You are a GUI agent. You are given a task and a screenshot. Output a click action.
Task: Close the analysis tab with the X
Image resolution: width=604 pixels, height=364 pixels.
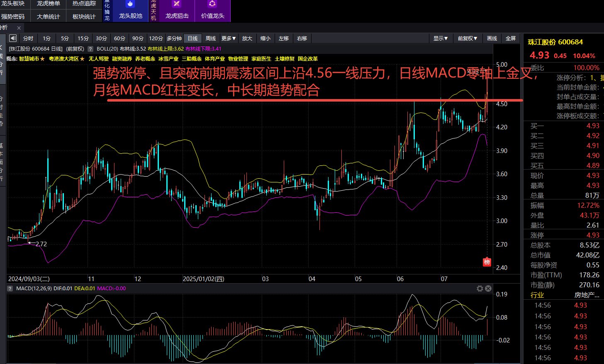pos(19,28)
